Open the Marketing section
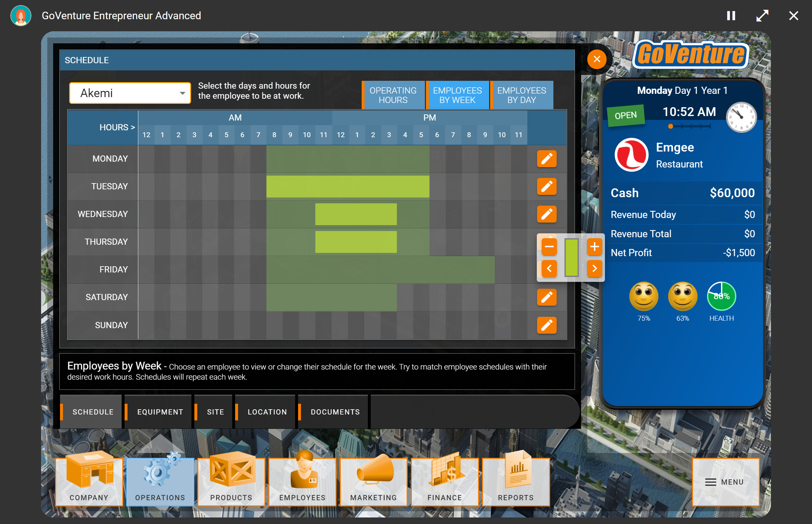 coord(373,482)
